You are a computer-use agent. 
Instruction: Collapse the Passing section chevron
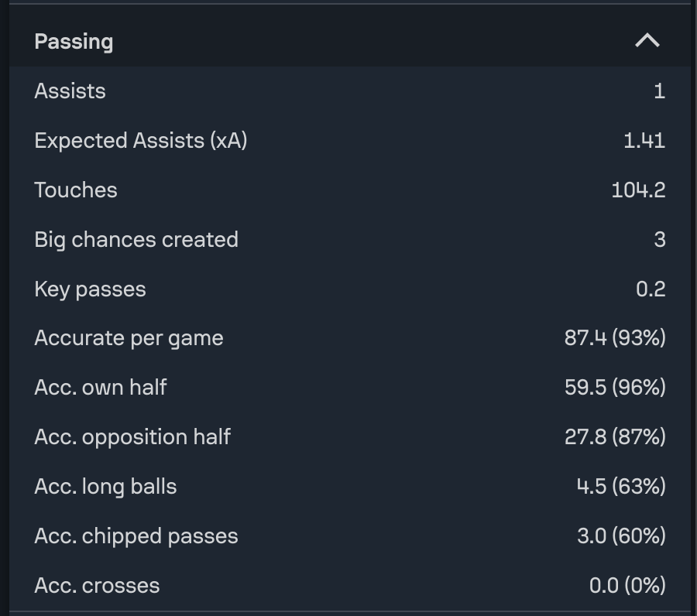pyautogui.click(x=647, y=41)
